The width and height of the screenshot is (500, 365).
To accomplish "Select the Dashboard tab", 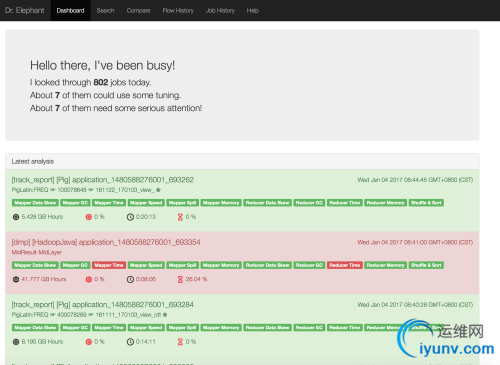I will coord(70,10).
